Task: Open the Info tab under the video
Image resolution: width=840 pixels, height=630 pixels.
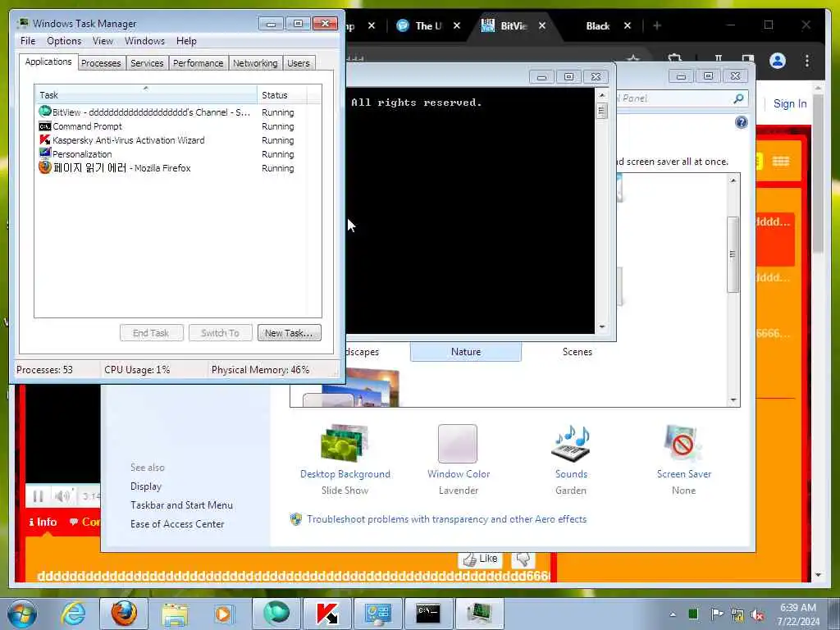Action: [x=43, y=522]
